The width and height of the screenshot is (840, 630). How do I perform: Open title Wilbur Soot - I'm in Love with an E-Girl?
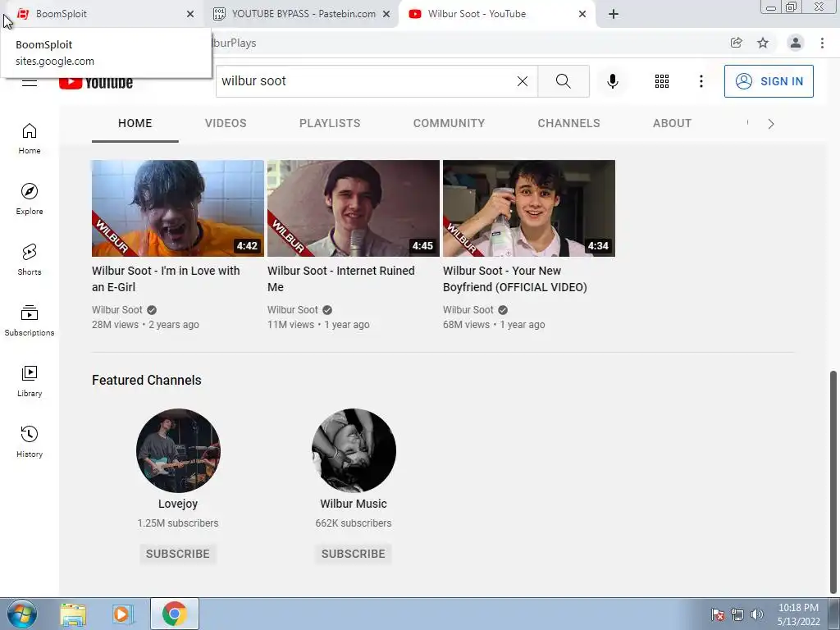coord(166,279)
